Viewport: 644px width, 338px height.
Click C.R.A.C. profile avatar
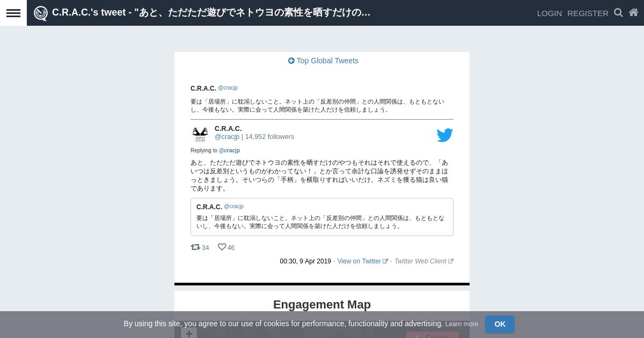click(200, 134)
